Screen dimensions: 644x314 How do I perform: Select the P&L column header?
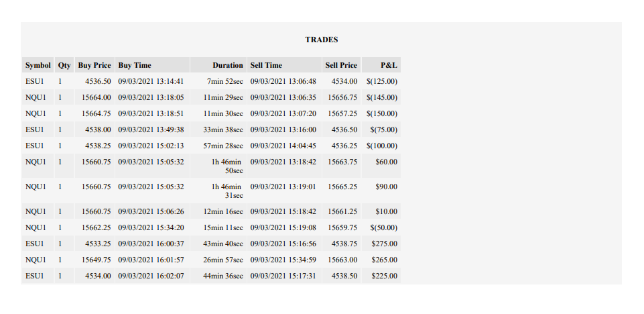pyautogui.click(x=381, y=65)
